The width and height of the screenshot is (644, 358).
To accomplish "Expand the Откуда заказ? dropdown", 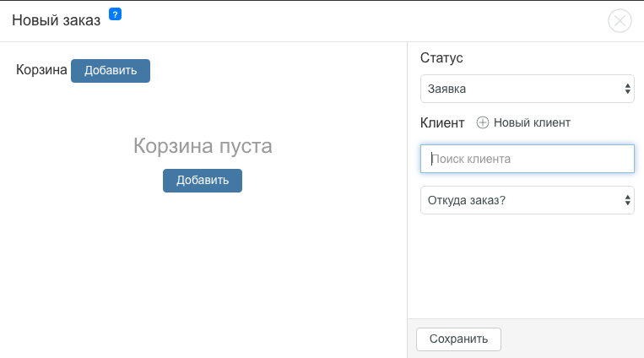I will pos(528,200).
